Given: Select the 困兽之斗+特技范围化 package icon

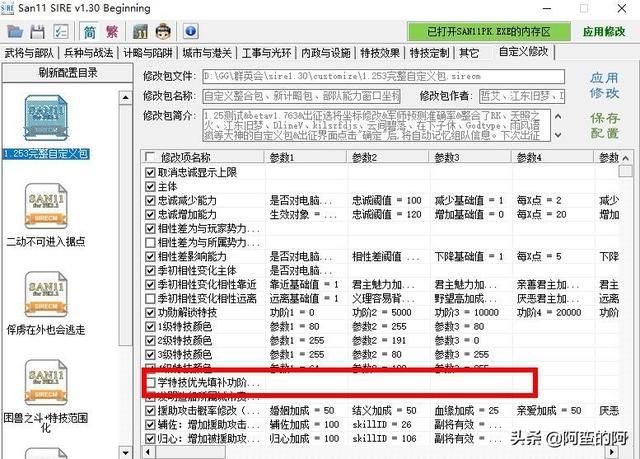Looking at the screenshot, I should (x=46, y=383).
